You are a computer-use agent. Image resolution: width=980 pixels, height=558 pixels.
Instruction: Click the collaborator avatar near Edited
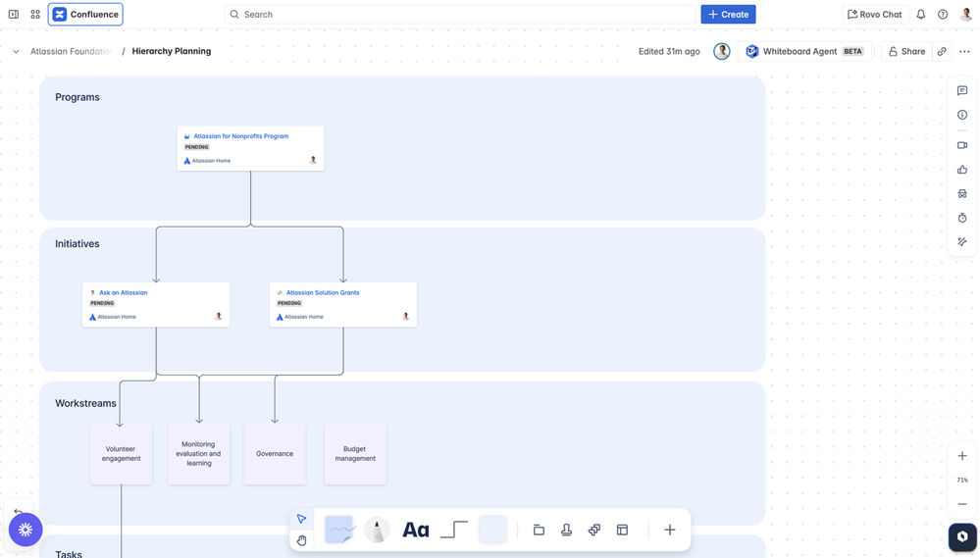pos(722,51)
